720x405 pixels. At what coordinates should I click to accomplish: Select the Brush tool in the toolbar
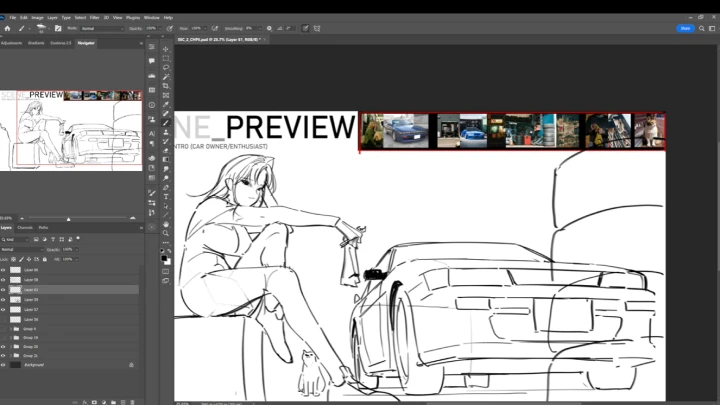click(x=166, y=123)
